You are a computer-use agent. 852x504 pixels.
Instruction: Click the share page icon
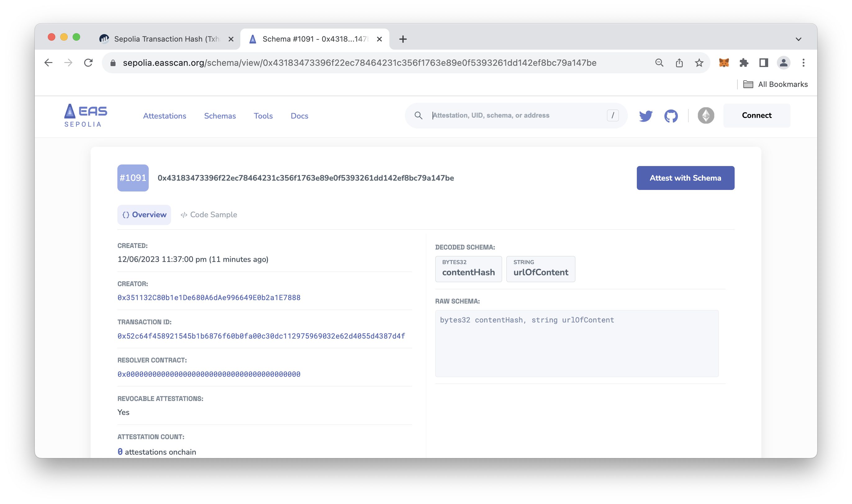pyautogui.click(x=679, y=63)
